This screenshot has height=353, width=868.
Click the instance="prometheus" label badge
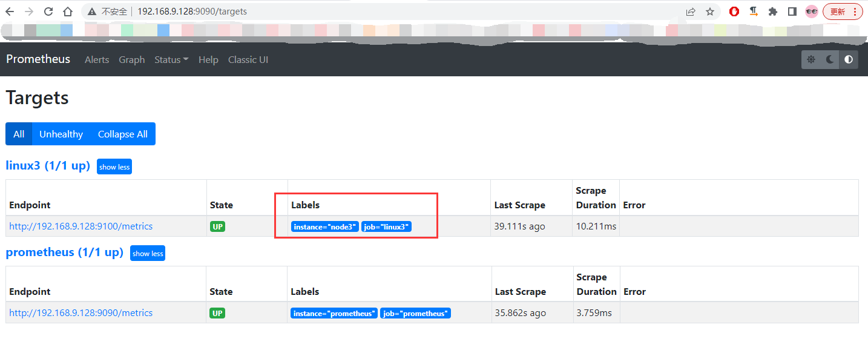coord(334,313)
